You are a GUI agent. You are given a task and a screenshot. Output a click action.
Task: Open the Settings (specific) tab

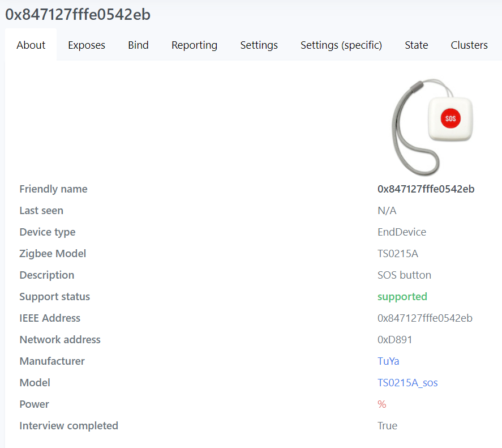coord(341,45)
